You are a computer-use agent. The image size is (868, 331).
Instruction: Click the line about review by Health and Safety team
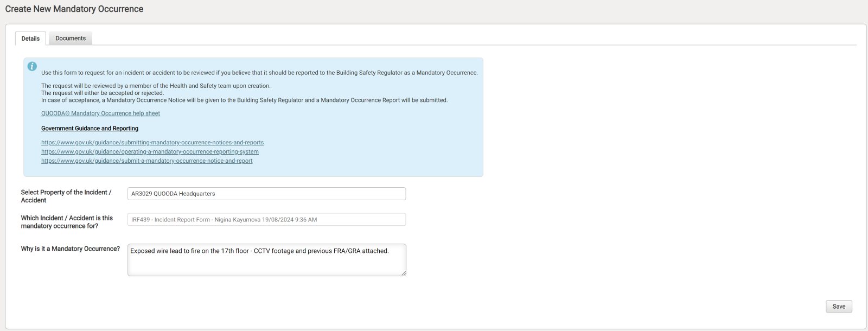click(156, 86)
